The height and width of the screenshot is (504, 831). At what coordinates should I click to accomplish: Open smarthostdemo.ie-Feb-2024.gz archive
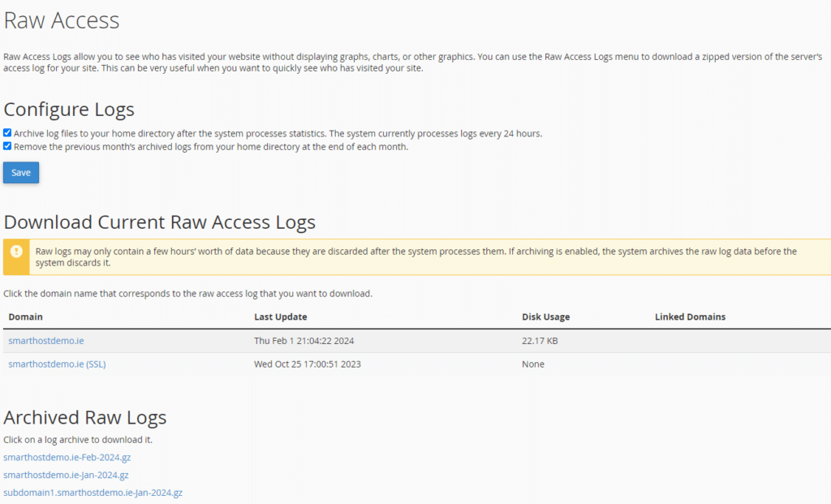(67, 458)
